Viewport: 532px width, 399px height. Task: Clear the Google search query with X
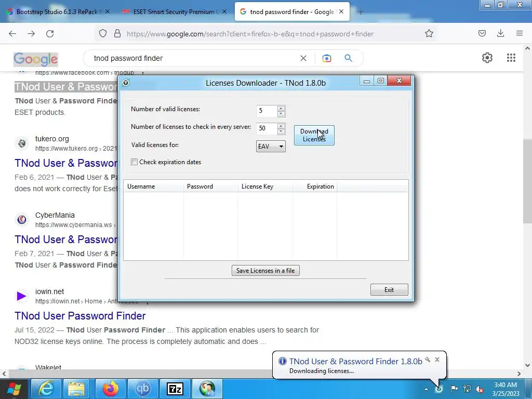tap(303, 58)
